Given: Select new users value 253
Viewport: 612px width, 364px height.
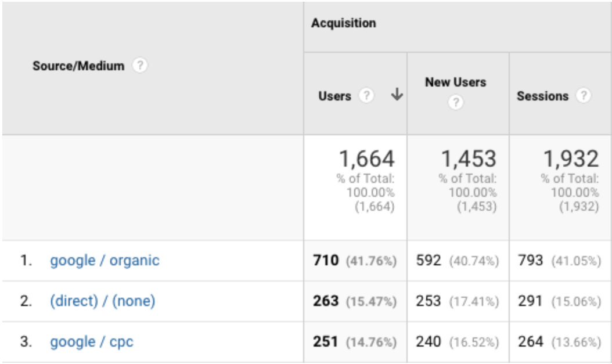Looking at the screenshot, I should 429,301.
